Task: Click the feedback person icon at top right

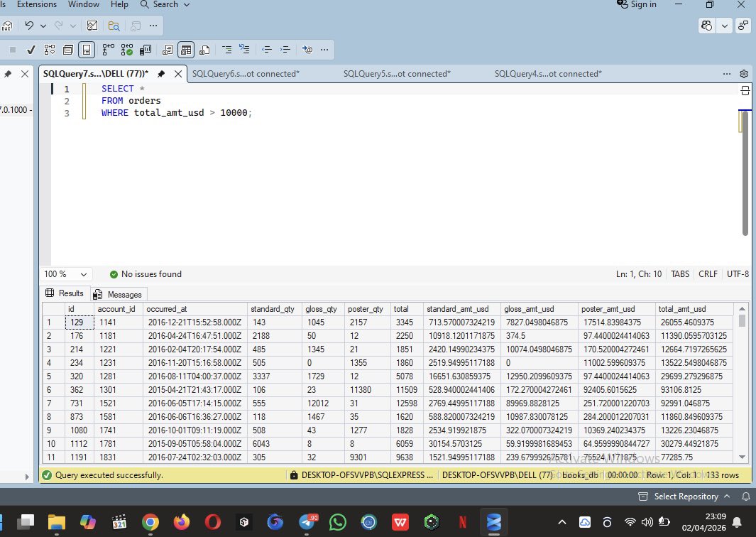Action: coord(743,26)
